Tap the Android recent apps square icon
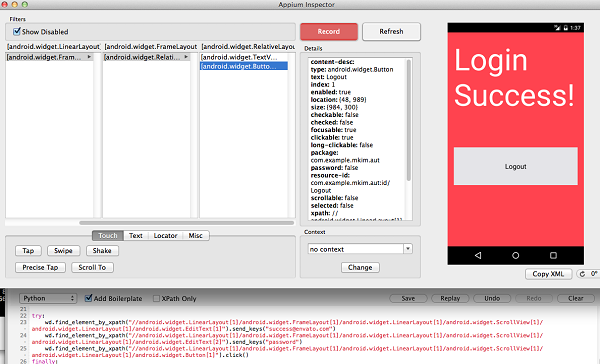This screenshot has width=600, height=364. 553,255
